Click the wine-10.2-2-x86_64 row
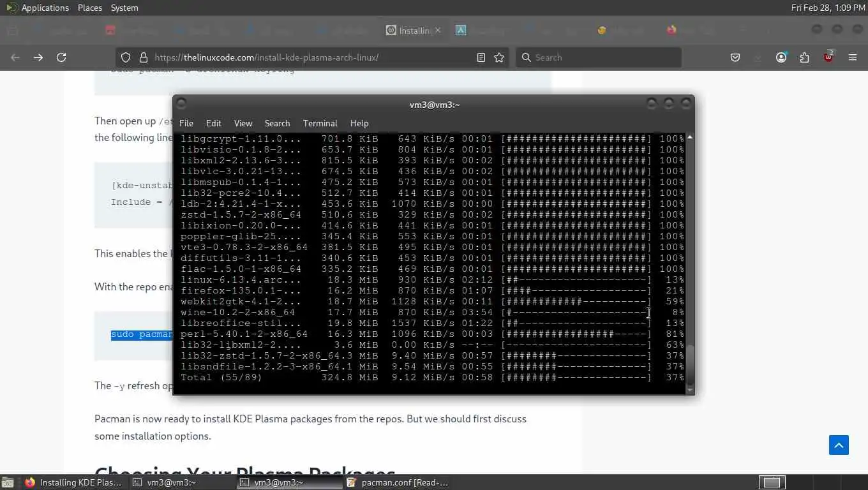This screenshot has width=868, height=490. pos(432,312)
